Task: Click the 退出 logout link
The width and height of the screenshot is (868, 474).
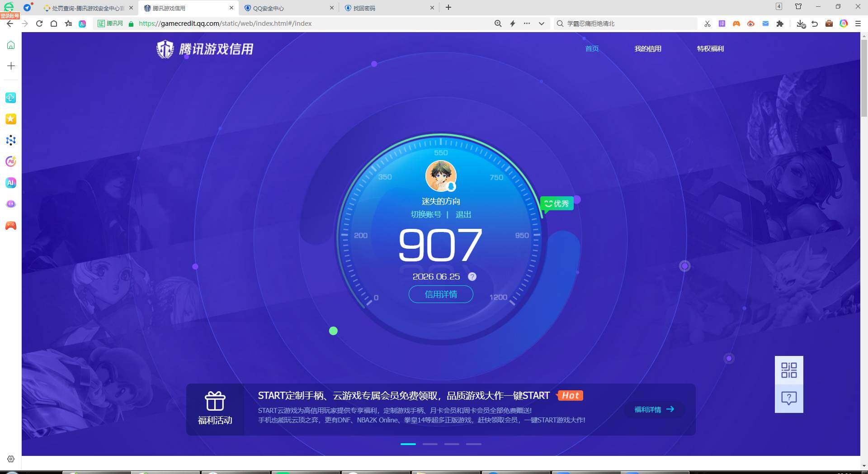Action: tap(463, 214)
